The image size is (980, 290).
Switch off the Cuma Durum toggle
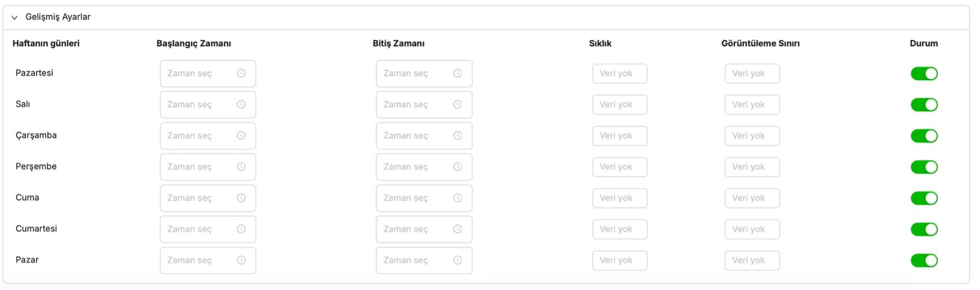924,198
